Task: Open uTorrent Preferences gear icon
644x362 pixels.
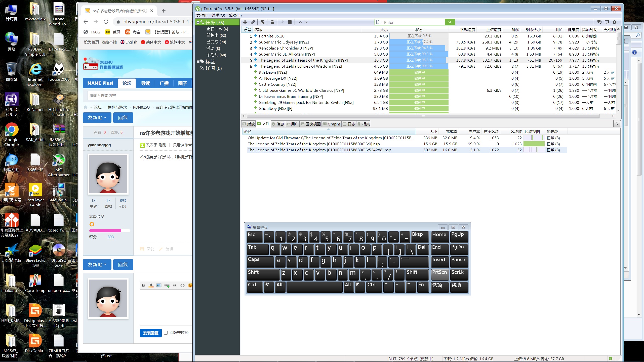Action: (x=615, y=22)
